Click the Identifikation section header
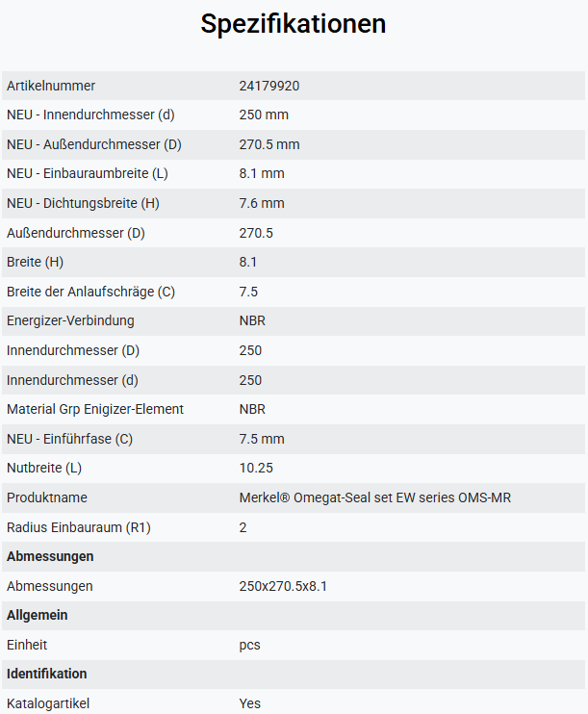 pyautogui.click(x=46, y=674)
